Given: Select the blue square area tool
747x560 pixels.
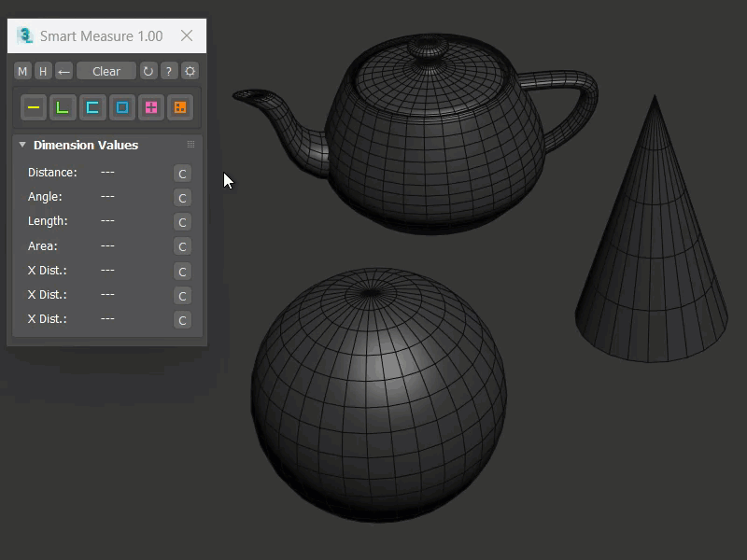Looking at the screenshot, I should [x=121, y=107].
